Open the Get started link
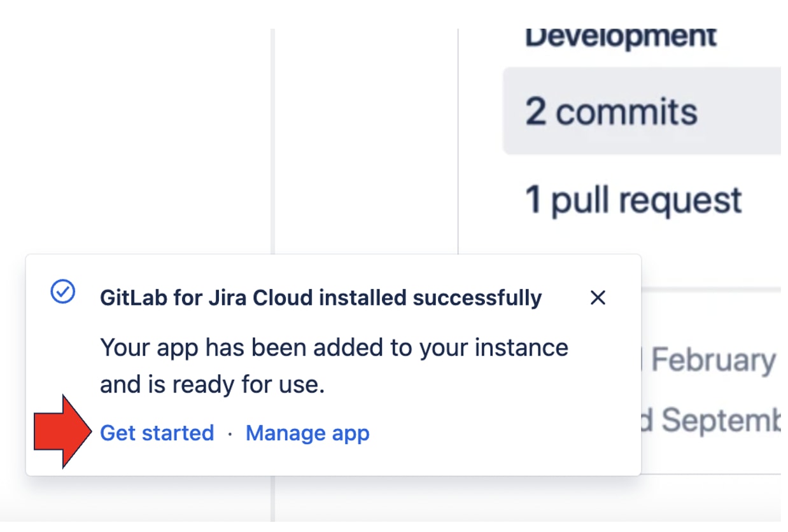This screenshot has height=532, width=788. point(157,433)
